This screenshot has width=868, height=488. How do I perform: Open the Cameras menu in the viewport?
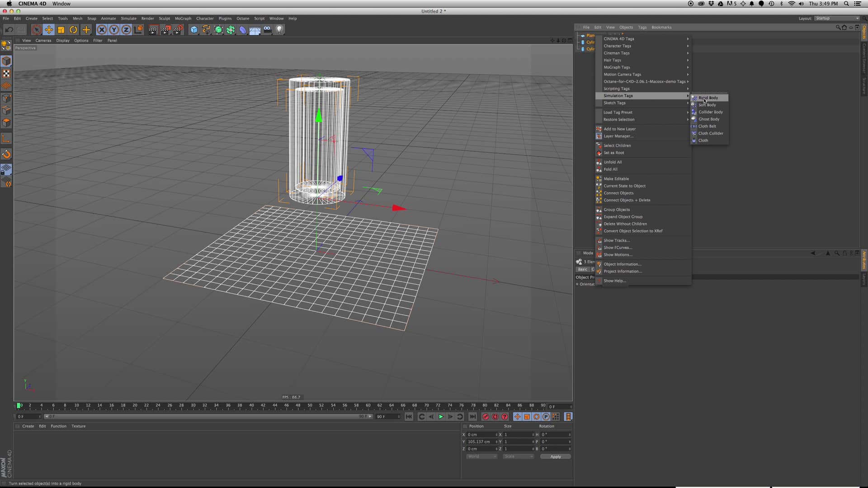click(43, 40)
